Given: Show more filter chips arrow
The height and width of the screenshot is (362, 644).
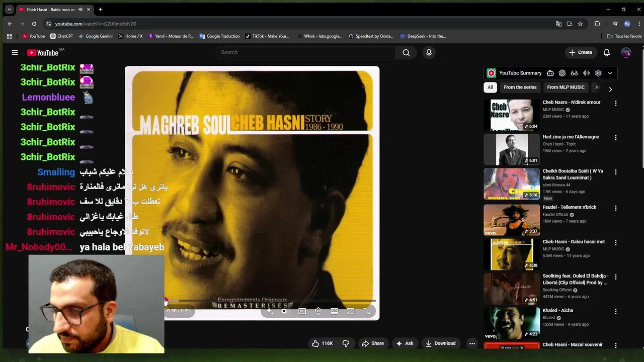Looking at the screenshot, I should click(x=610, y=89).
